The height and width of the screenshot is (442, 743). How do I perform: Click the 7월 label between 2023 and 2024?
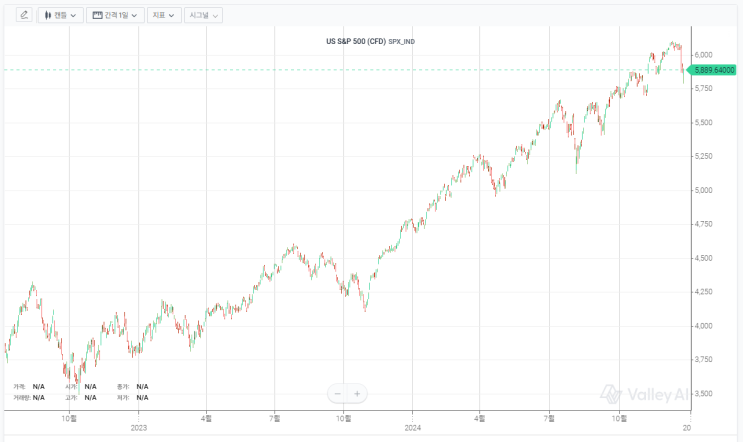click(274, 418)
